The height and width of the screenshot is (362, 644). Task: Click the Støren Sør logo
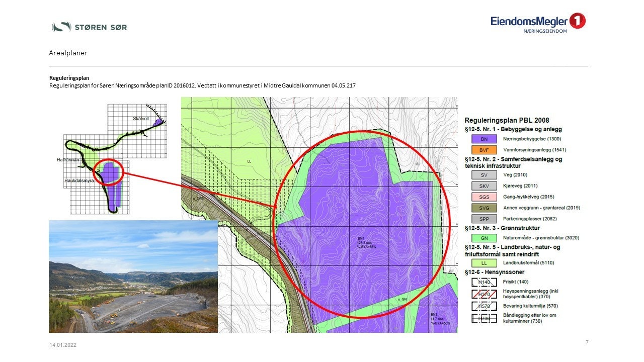click(89, 27)
